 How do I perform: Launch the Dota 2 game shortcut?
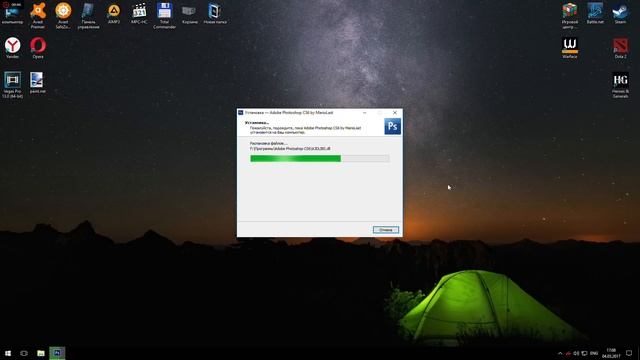coord(620,47)
